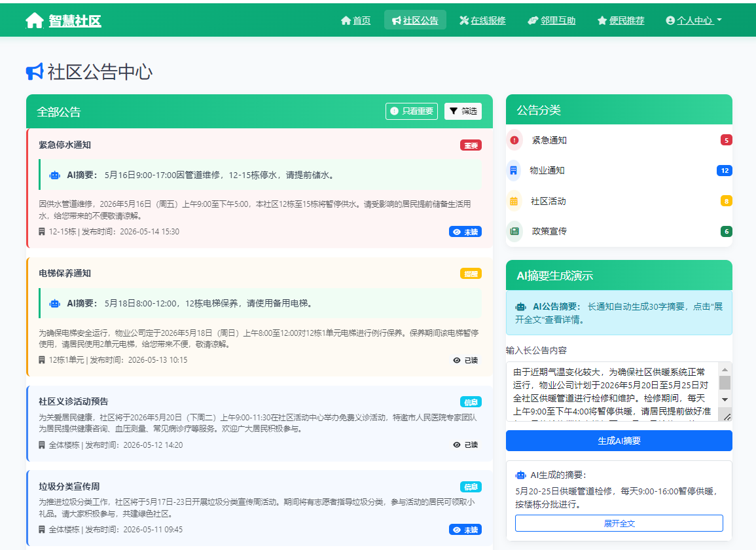Click the 生成AI摘要 button
This screenshot has width=756, height=550.
(x=619, y=441)
